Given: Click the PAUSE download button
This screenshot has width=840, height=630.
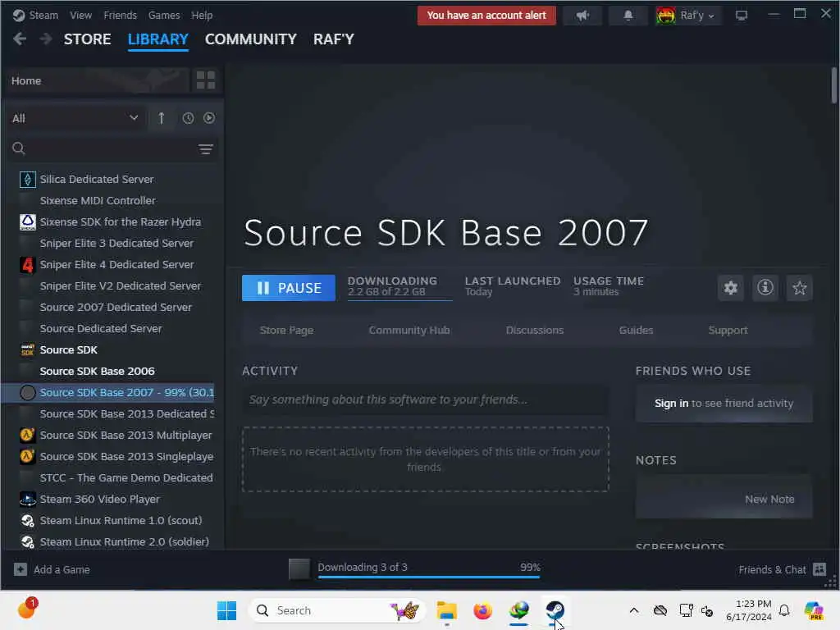Looking at the screenshot, I should [288, 288].
